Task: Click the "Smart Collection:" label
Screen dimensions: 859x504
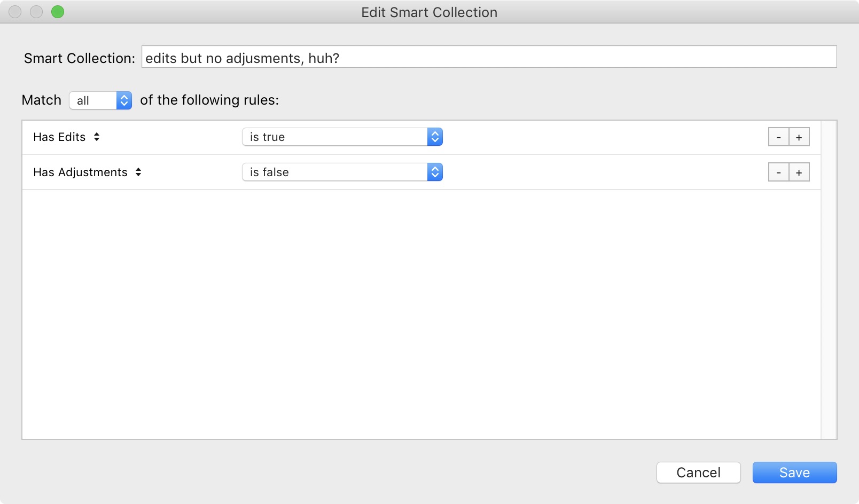Action: point(79,58)
